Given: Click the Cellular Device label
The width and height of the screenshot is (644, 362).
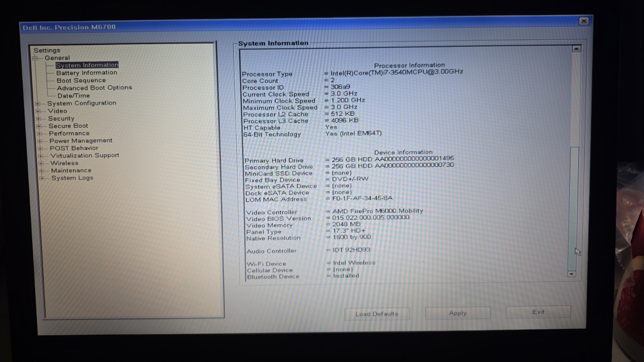Looking at the screenshot, I should 270,270.
